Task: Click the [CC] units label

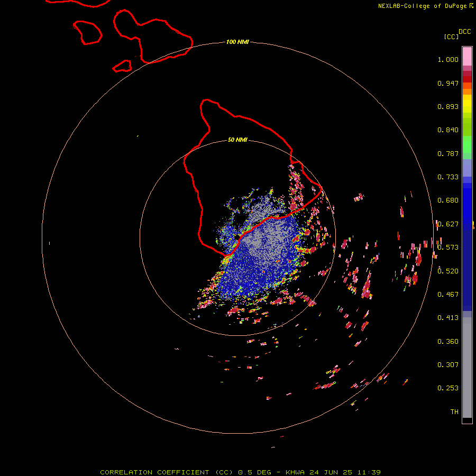Action: (452, 36)
